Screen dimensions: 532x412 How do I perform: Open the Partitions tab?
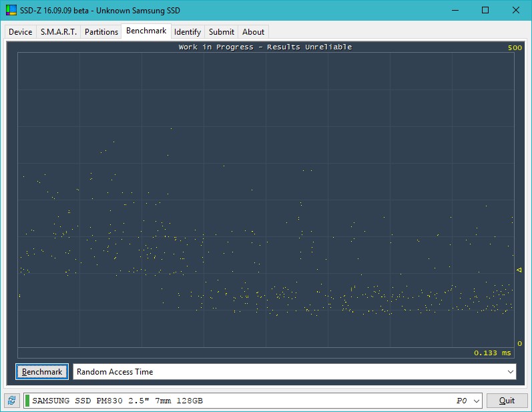tap(101, 32)
